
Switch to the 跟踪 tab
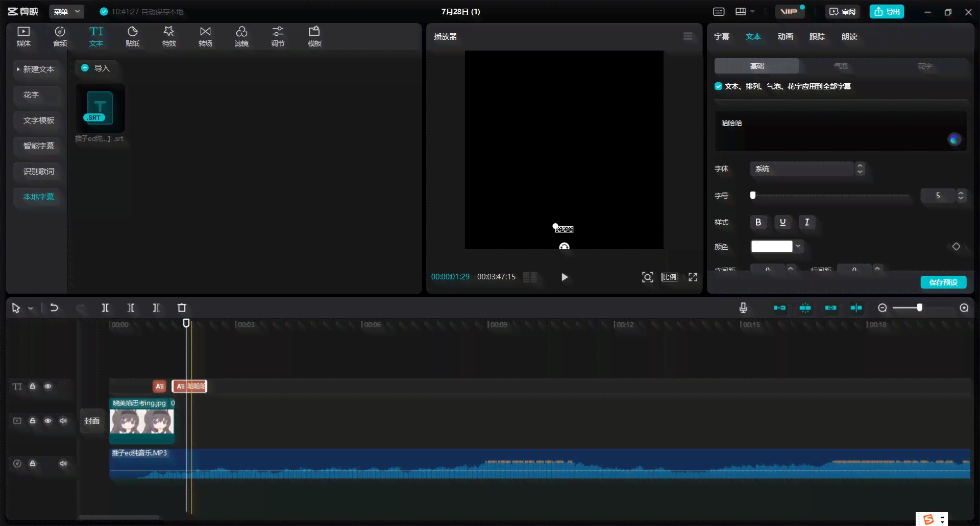tap(817, 36)
